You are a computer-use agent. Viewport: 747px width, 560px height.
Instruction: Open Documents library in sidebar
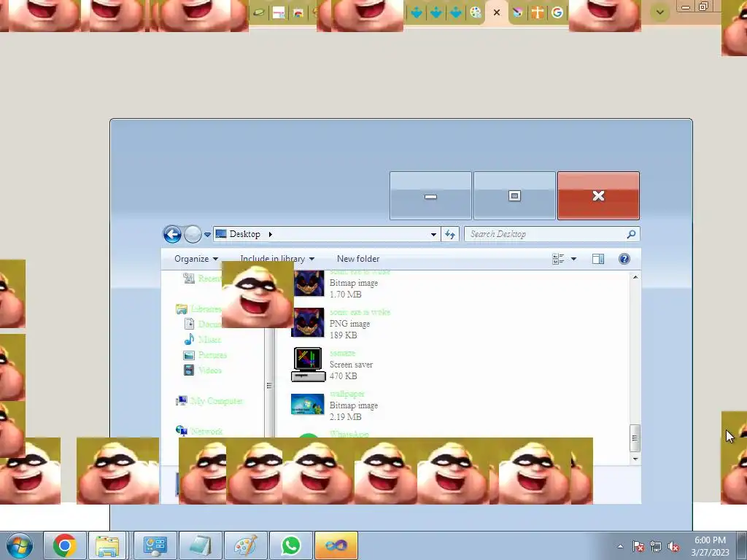203,324
